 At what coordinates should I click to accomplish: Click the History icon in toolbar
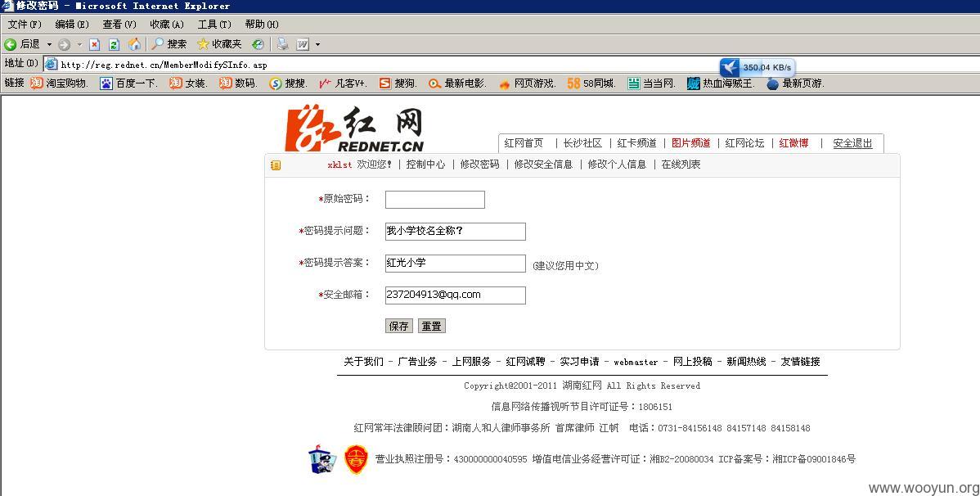258,44
